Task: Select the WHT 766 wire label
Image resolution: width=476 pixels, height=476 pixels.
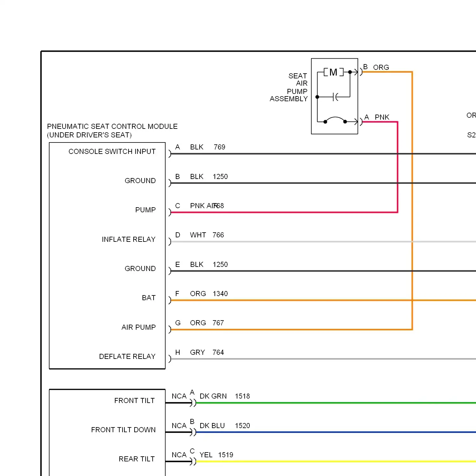Action: click(207, 235)
